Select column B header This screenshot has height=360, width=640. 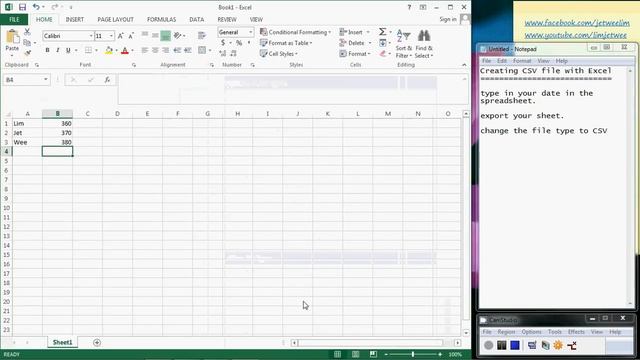point(58,113)
